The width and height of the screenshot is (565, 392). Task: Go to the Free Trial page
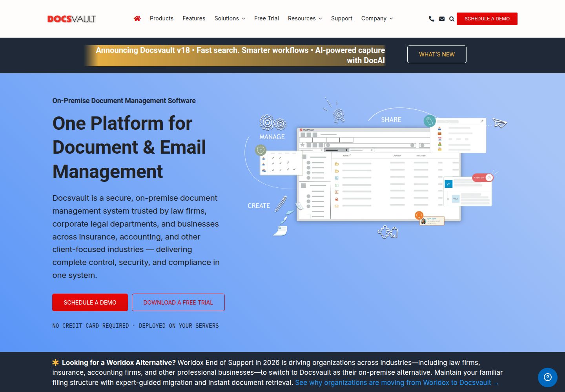click(266, 18)
